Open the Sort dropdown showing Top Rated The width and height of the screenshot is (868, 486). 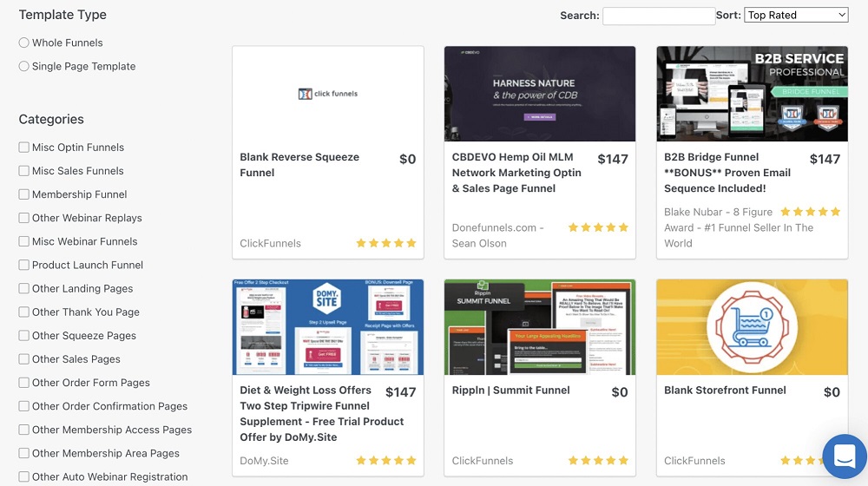796,15
